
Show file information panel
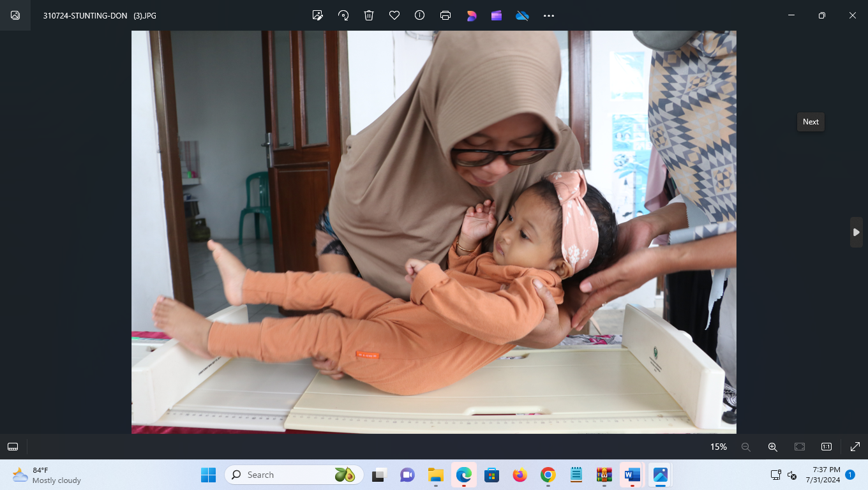coord(419,15)
